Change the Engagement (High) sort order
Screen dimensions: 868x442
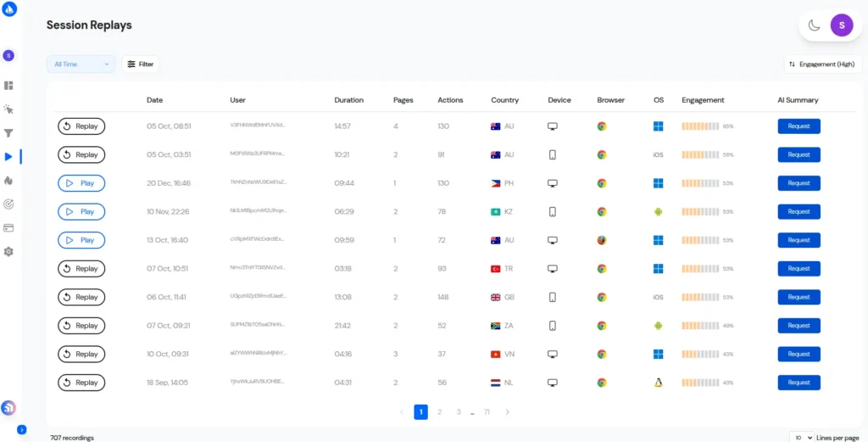(x=823, y=64)
